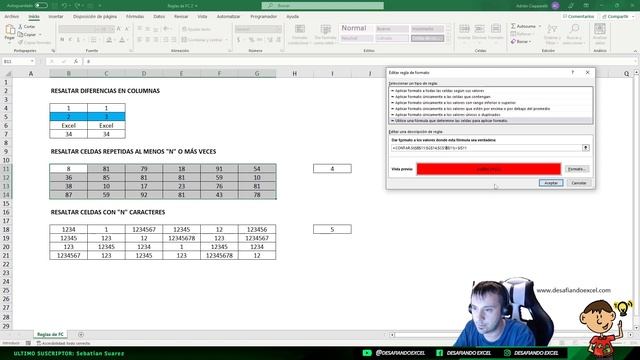Click the Insertar cells icon
640x360 pixels.
click(x=464, y=29)
